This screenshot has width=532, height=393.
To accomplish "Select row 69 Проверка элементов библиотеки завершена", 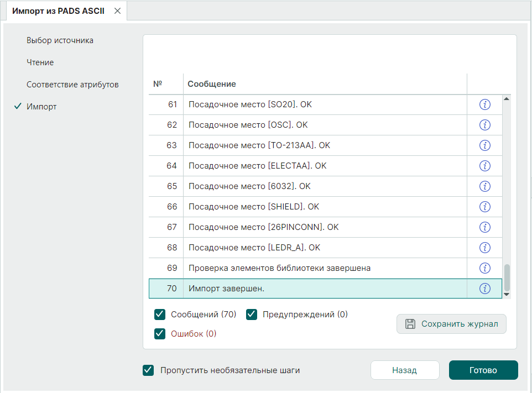I will [279, 268].
